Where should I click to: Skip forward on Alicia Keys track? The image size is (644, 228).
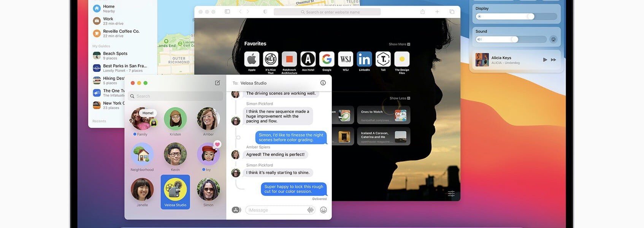pyautogui.click(x=554, y=60)
